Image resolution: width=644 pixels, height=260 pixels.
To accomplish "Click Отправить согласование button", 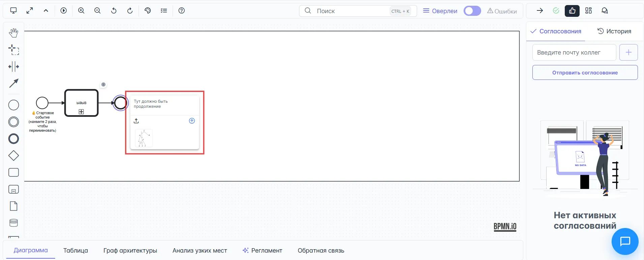I will pos(585,73).
